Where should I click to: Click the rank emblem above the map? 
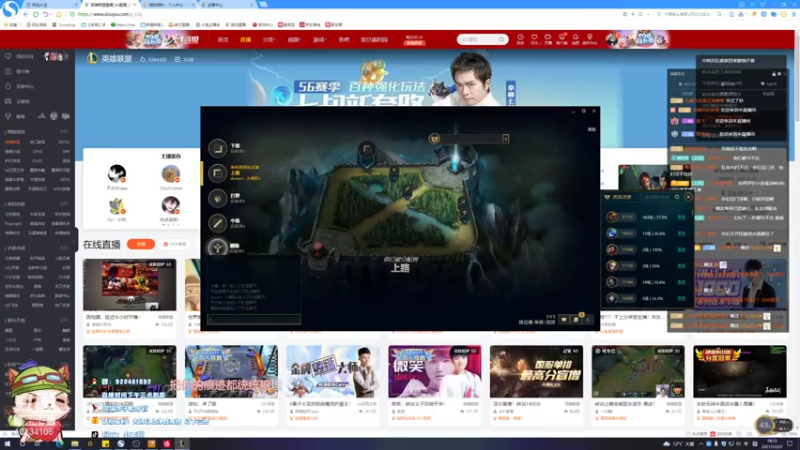[434, 138]
